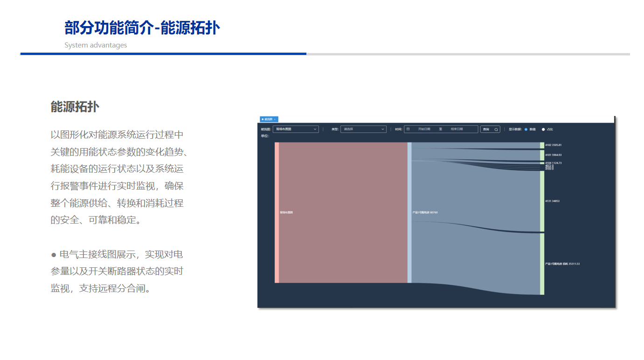
Task: Click the green 4101 node bar
Action: (x=542, y=155)
